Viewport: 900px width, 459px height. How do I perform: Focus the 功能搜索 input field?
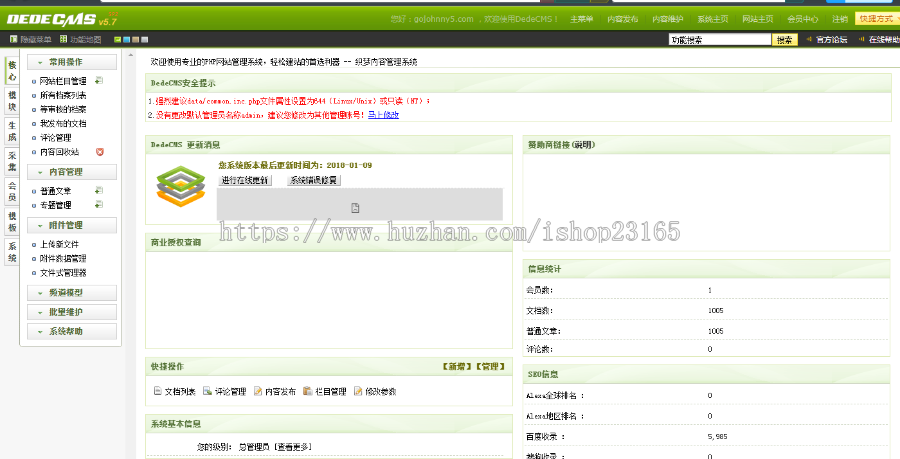(720, 40)
